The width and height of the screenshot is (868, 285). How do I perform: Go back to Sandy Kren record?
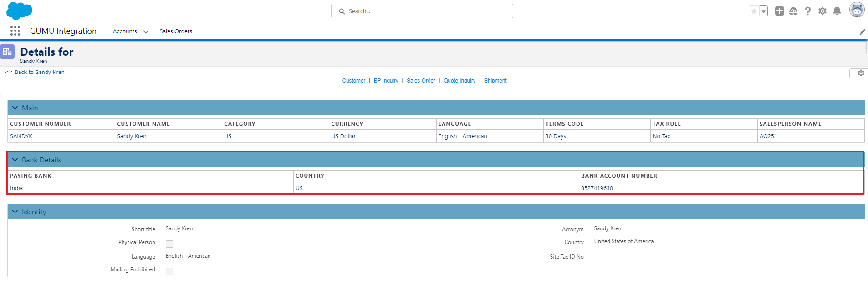(x=35, y=72)
